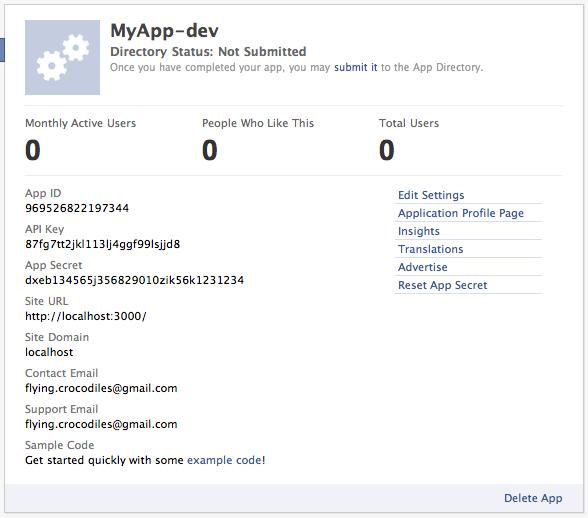Click the Monthly Active Users label
The height and width of the screenshot is (518, 588).
tap(81, 123)
